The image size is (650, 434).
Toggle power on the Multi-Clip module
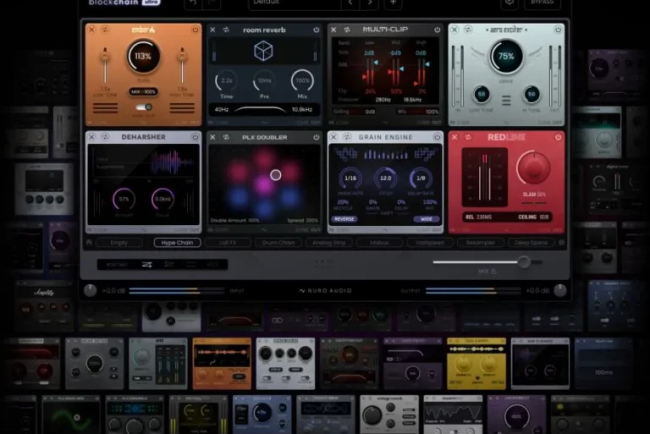point(437,30)
